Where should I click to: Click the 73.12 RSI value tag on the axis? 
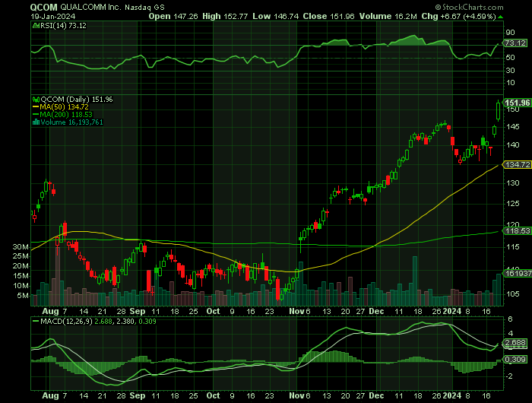pyautogui.click(x=515, y=43)
